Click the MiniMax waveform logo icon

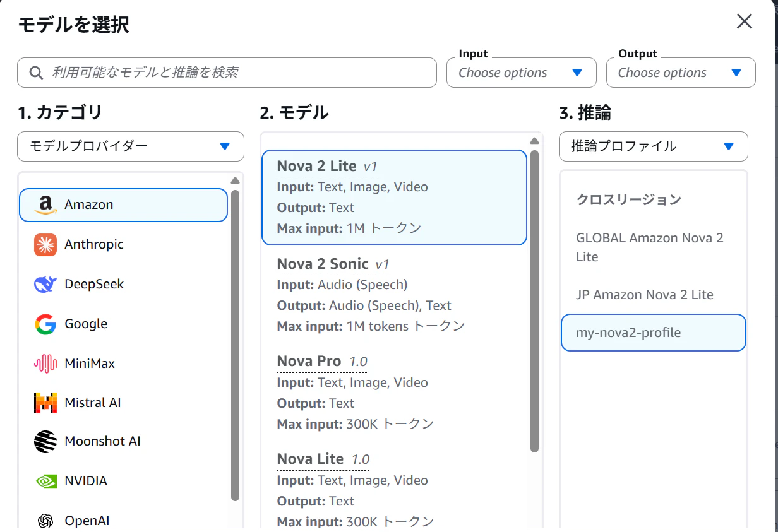pos(45,364)
